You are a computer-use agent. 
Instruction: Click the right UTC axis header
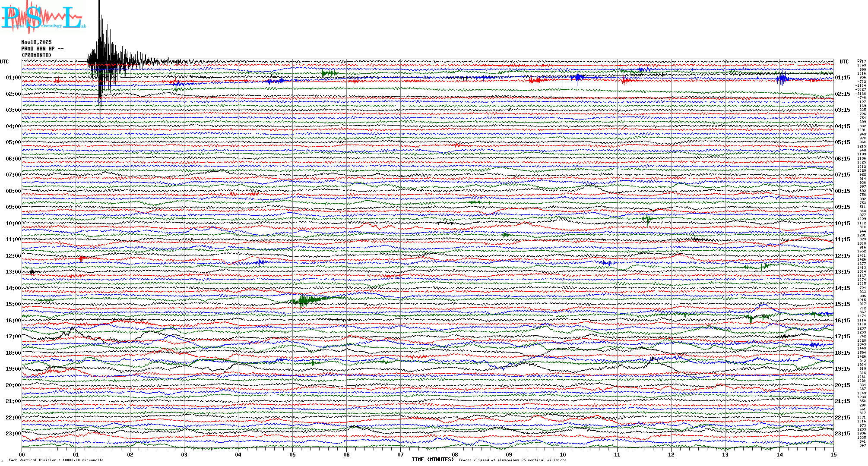pos(844,62)
